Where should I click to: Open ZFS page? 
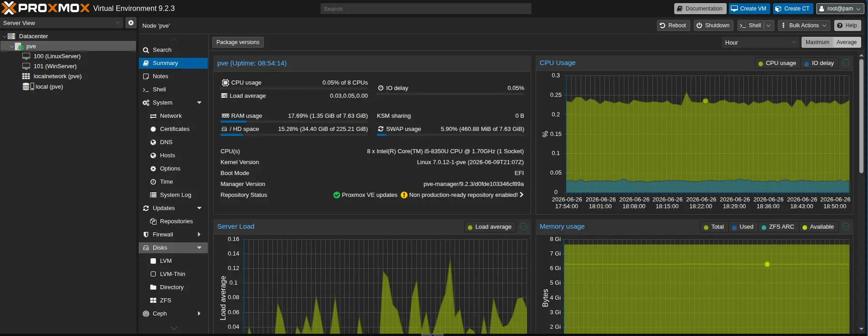pos(173,301)
